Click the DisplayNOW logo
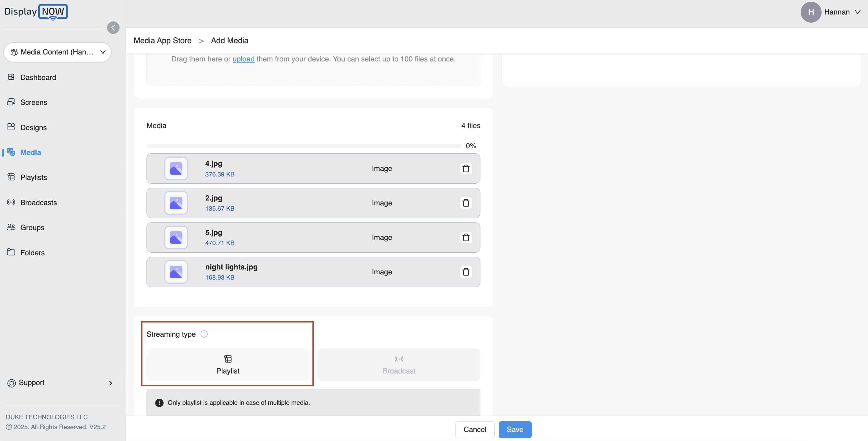The width and height of the screenshot is (868, 441). pos(36,12)
